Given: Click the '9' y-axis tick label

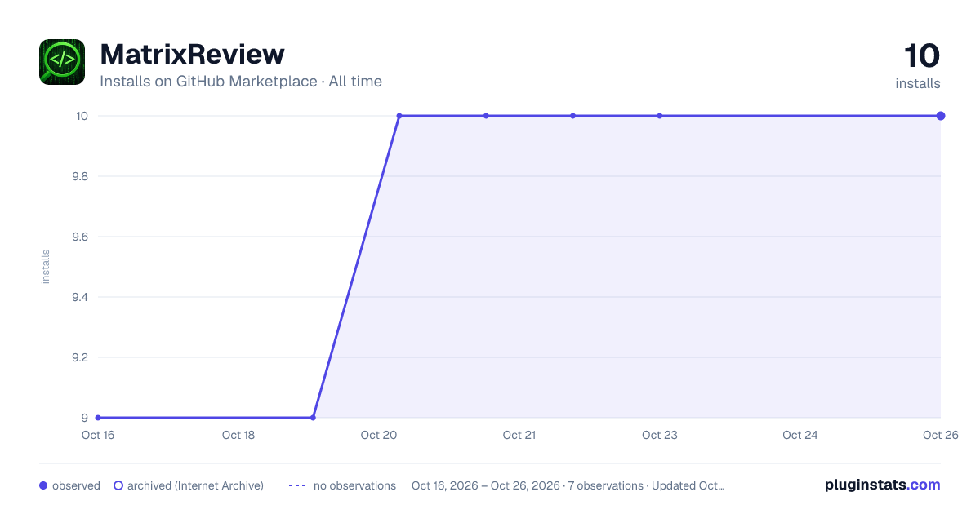Looking at the screenshot, I should pos(84,418).
